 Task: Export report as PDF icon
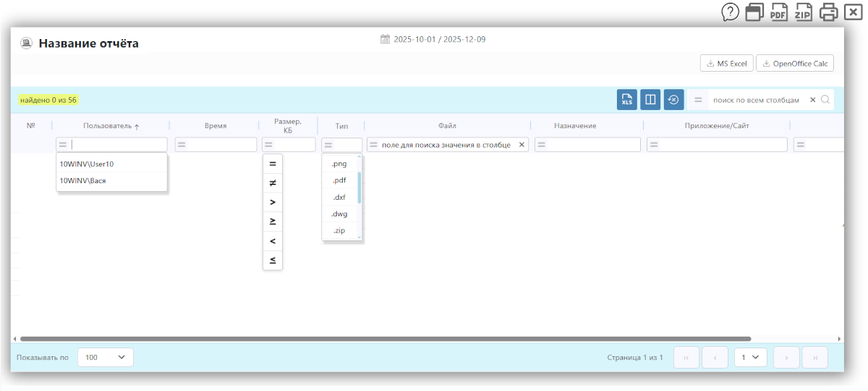tap(779, 12)
